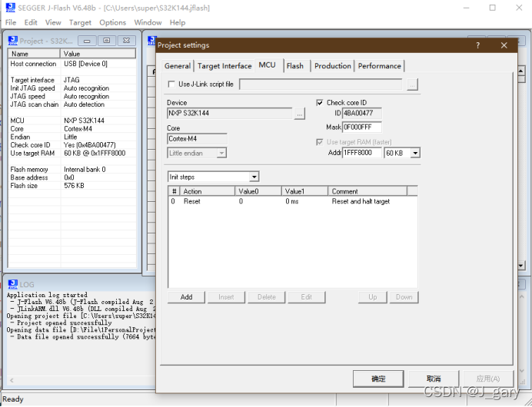Click the Edit init step button

click(307, 297)
